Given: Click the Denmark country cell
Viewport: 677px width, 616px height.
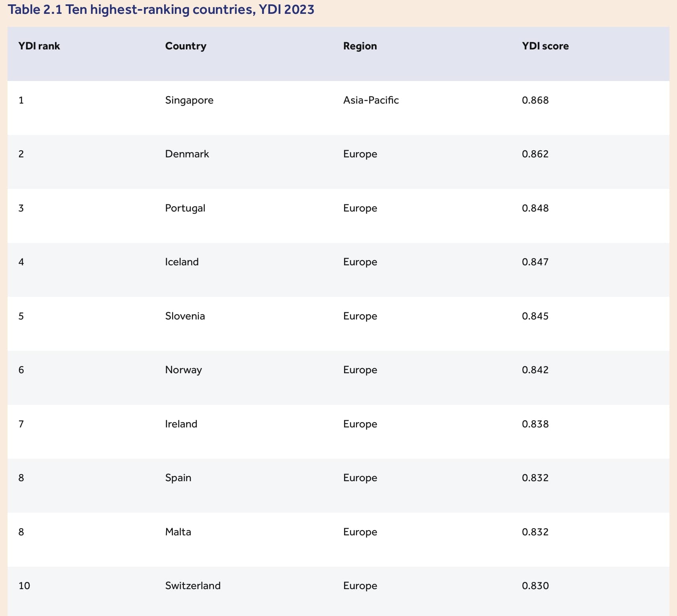Looking at the screenshot, I should point(187,154).
